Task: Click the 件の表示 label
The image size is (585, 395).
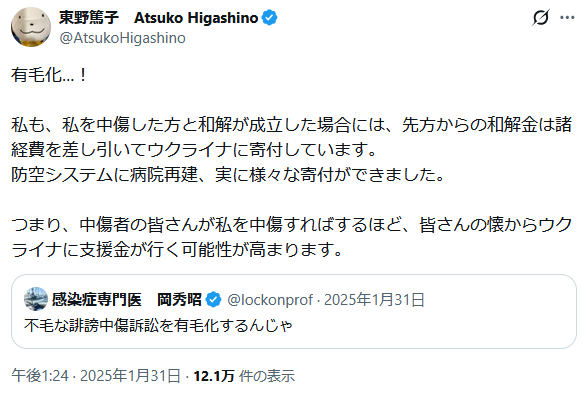Action: tap(267, 376)
